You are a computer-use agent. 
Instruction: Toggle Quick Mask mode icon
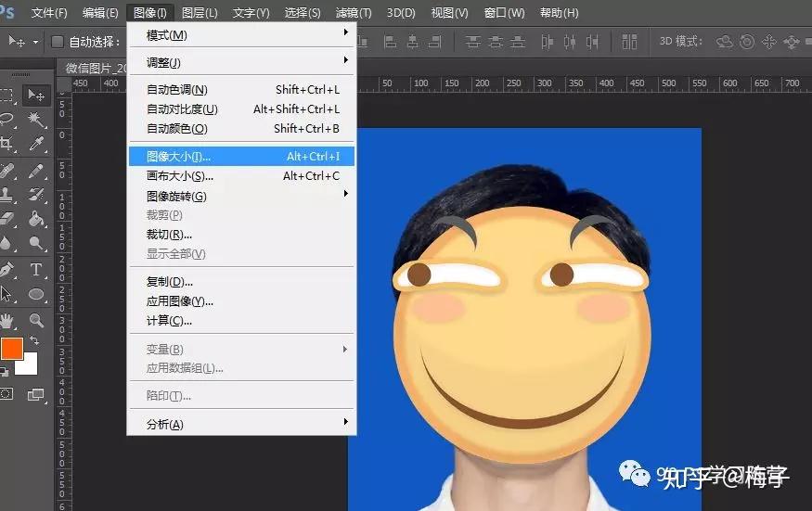tap(6, 394)
